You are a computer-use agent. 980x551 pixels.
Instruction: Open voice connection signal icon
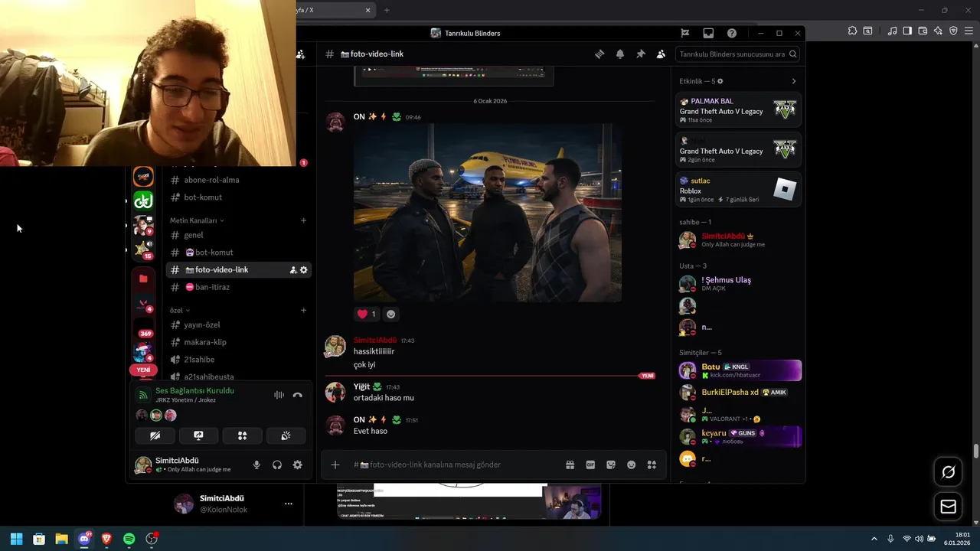(x=142, y=395)
